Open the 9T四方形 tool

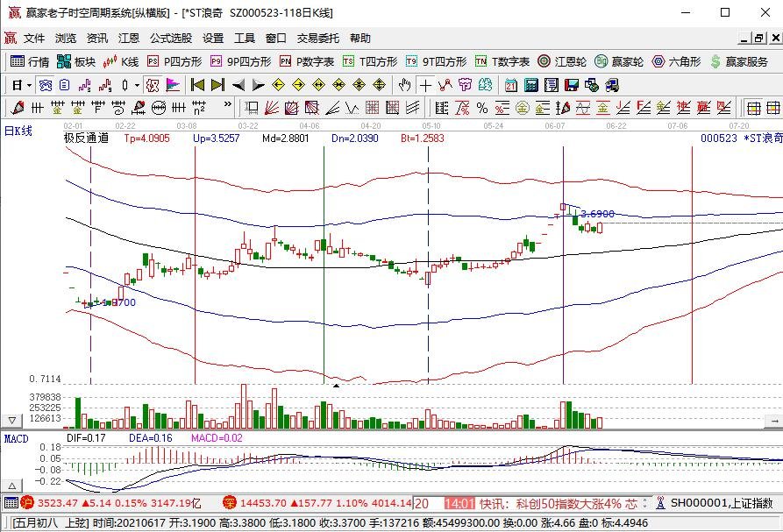point(436,61)
